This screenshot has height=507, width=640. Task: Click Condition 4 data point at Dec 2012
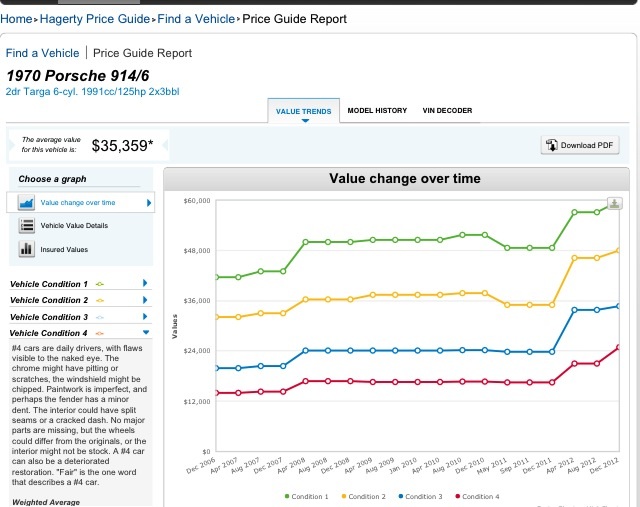point(618,347)
